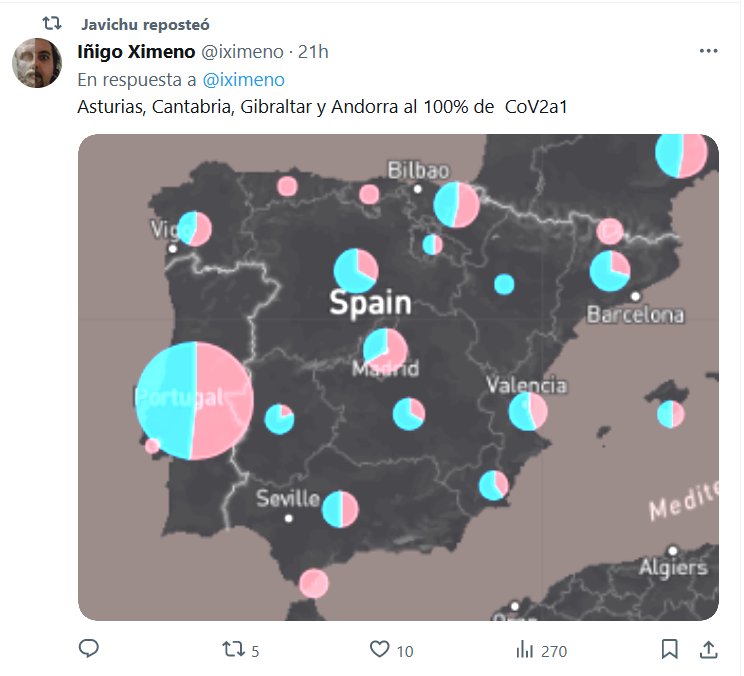Click the large Portugal pie chart
The height and width of the screenshot is (676, 744).
click(x=194, y=401)
